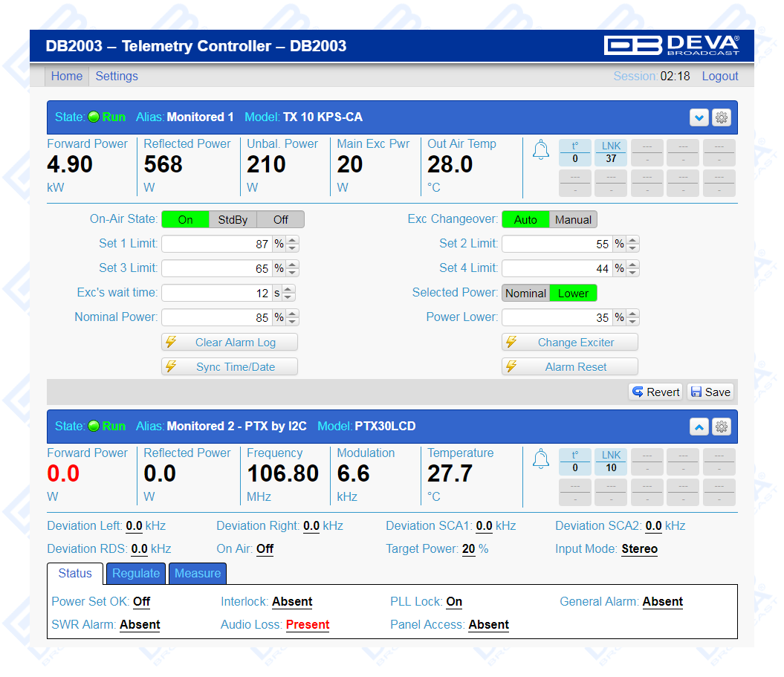Click the DEVA Broadcast logo

pos(671,46)
